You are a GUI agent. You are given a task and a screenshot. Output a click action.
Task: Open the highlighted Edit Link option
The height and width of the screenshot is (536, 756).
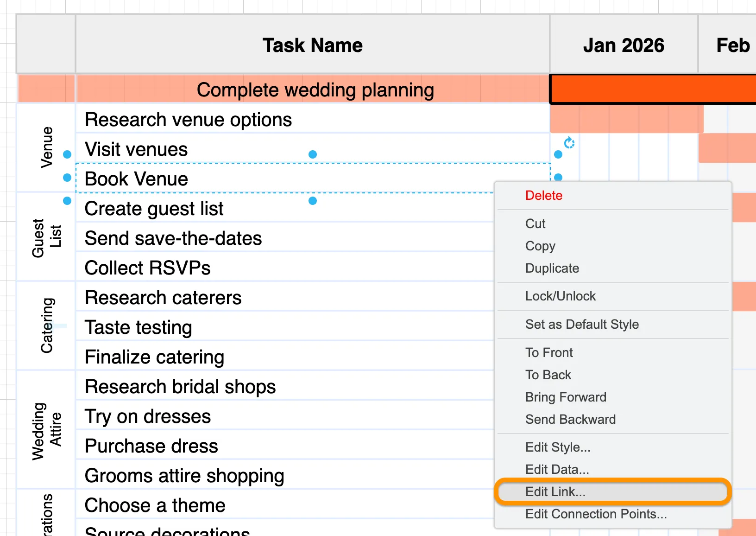(555, 492)
